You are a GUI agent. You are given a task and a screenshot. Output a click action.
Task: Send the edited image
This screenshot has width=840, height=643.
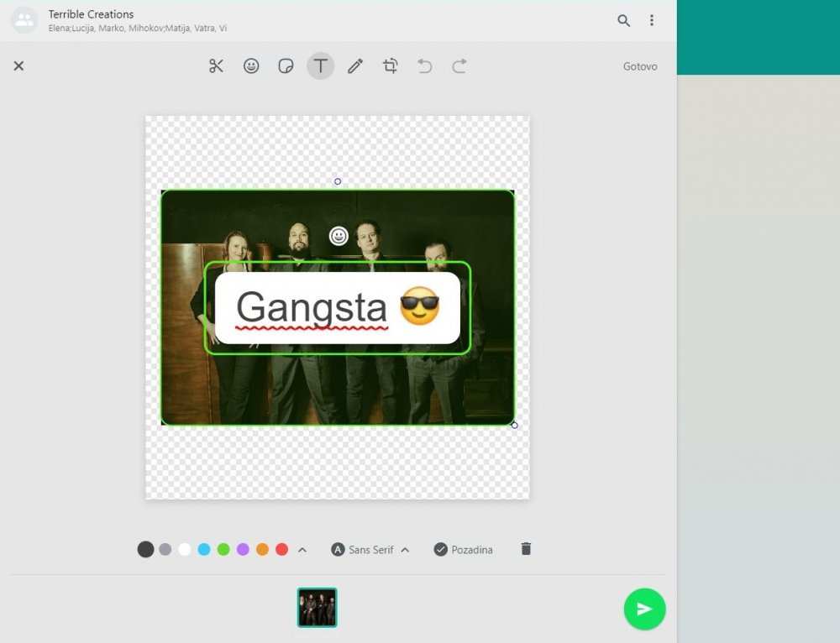[644, 609]
